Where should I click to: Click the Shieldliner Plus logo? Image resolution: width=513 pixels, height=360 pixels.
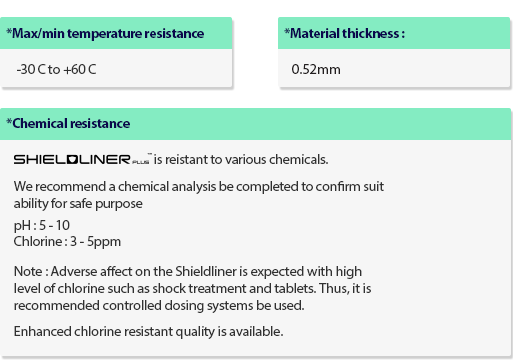coord(83,159)
